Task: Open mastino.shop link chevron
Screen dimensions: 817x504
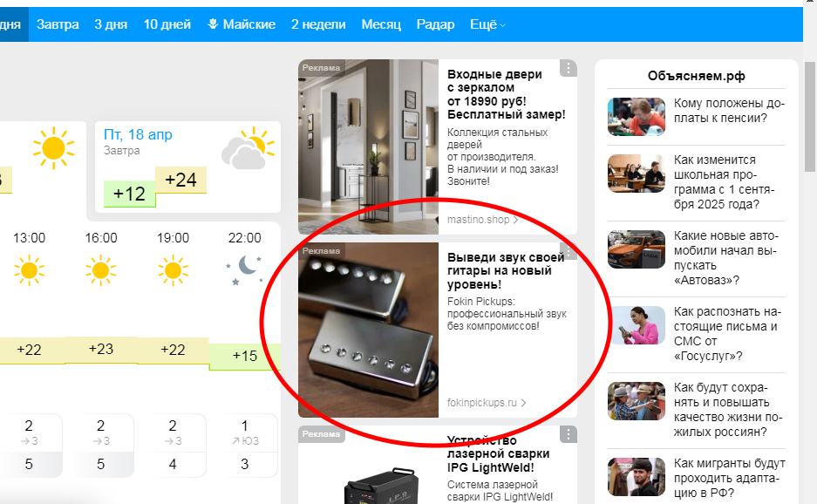Action: [515, 220]
